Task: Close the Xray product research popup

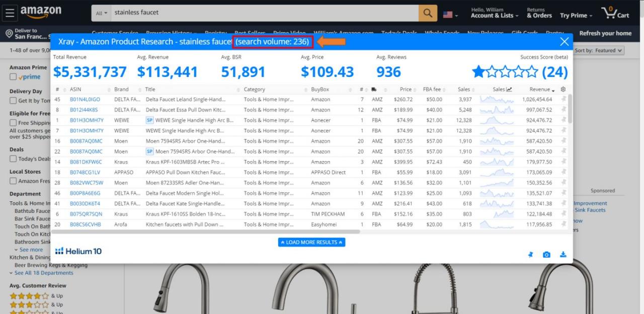Action: coord(565,41)
